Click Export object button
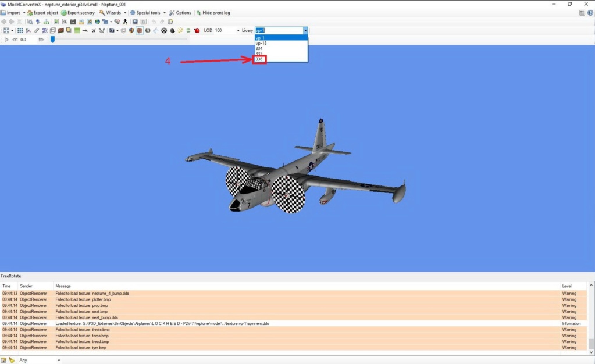 click(42, 13)
